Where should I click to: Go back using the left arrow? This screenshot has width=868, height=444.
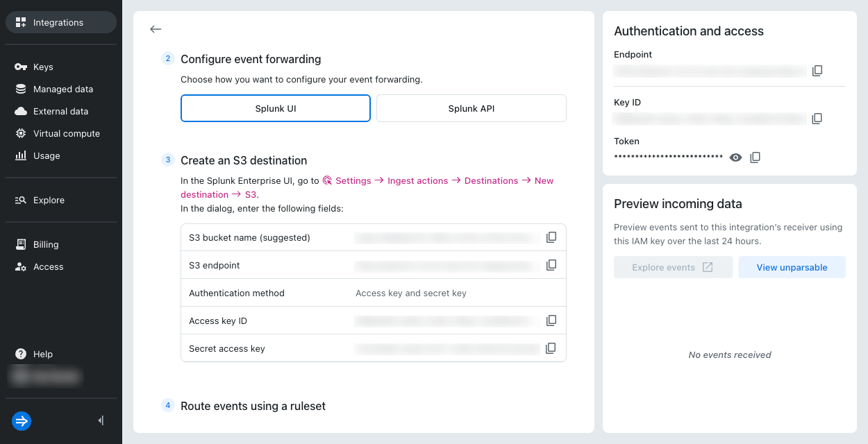(156, 29)
